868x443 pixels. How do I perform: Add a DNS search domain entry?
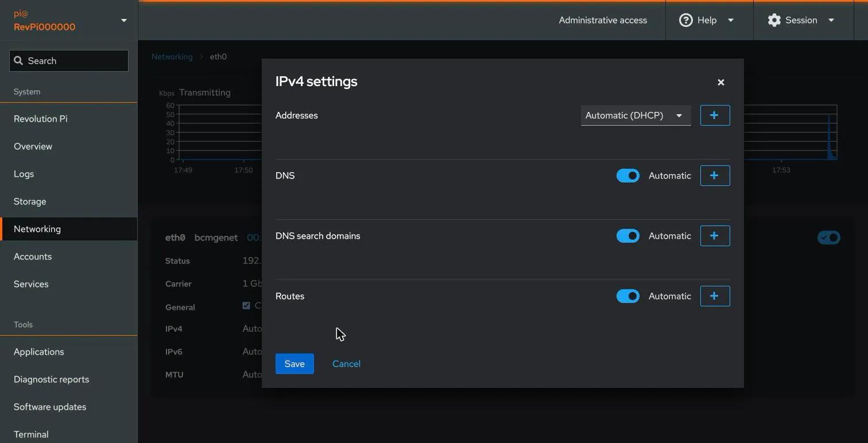tap(715, 236)
